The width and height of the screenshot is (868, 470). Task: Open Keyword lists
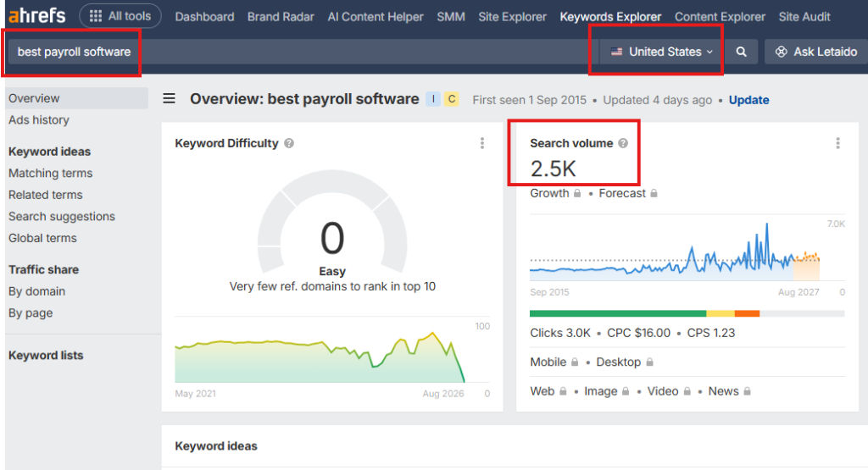pyautogui.click(x=46, y=356)
